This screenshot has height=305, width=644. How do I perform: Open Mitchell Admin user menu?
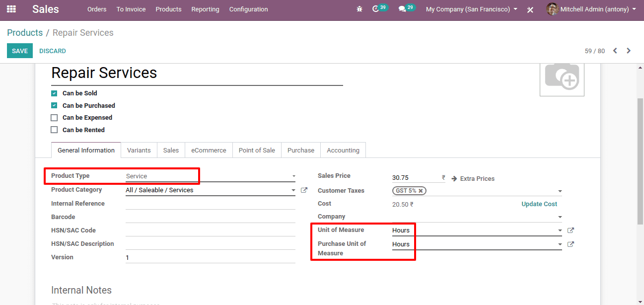(x=591, y=9)
